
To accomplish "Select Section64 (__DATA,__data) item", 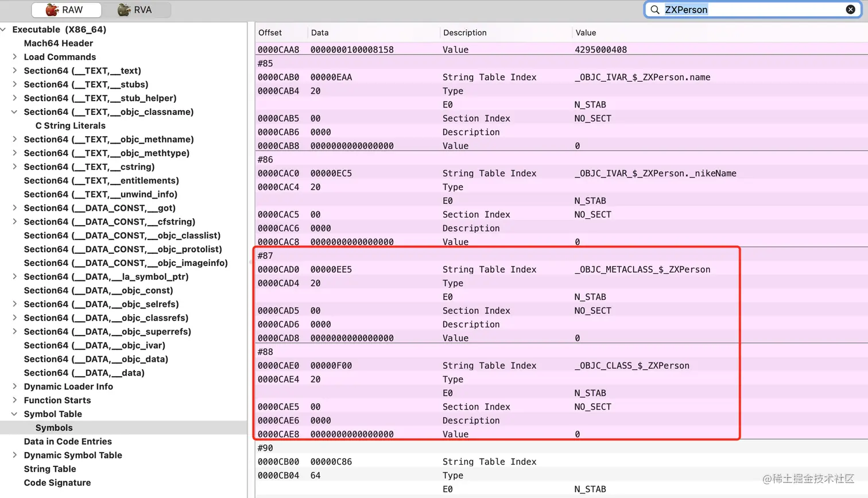I will pyautogui.click(x=84, y=373).
